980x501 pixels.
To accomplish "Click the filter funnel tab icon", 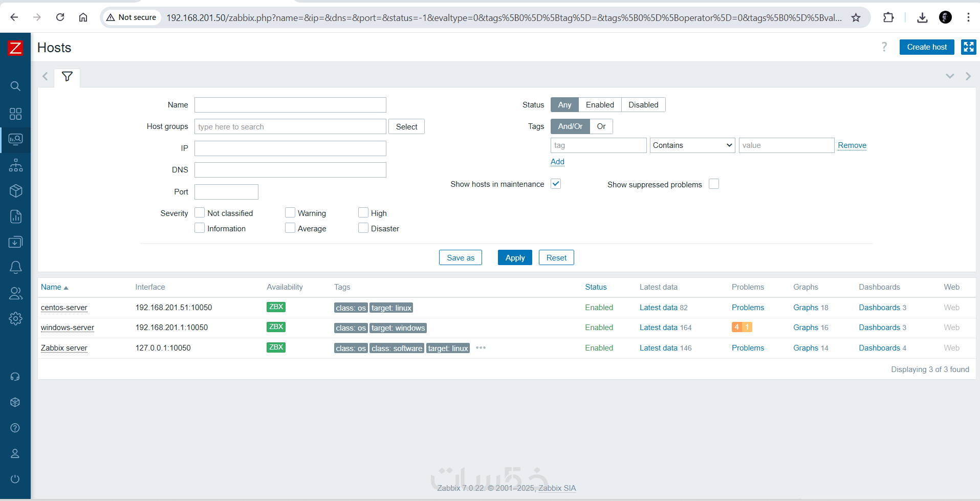I will (67, 77).
